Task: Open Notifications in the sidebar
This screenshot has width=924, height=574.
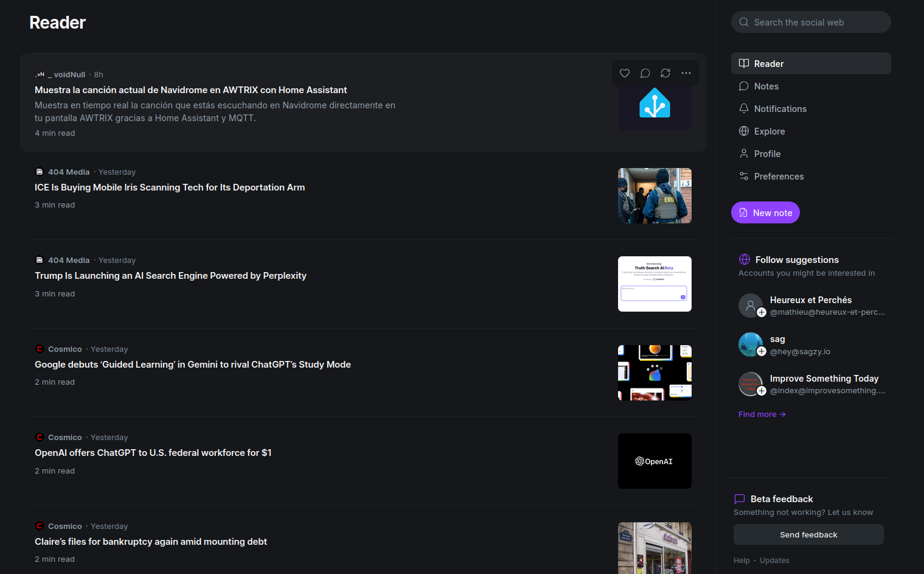Action: 811,108
